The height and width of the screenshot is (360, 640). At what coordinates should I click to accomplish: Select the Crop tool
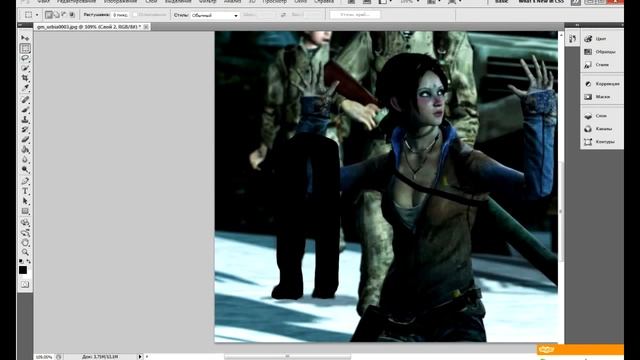pos(25,78)
